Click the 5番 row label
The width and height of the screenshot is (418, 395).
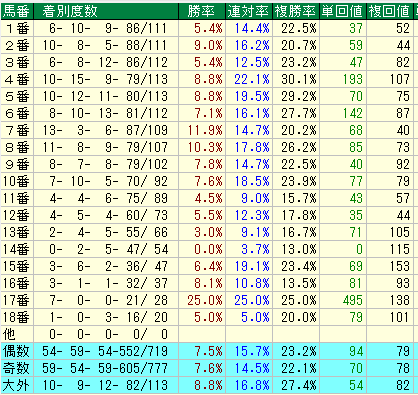coord(17,96)
